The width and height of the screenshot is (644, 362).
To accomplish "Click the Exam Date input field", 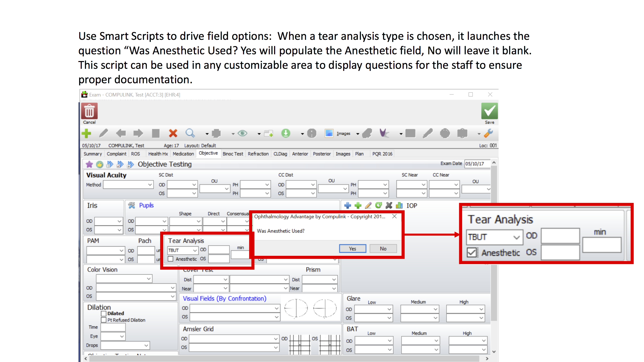I will tap(477, 164).
